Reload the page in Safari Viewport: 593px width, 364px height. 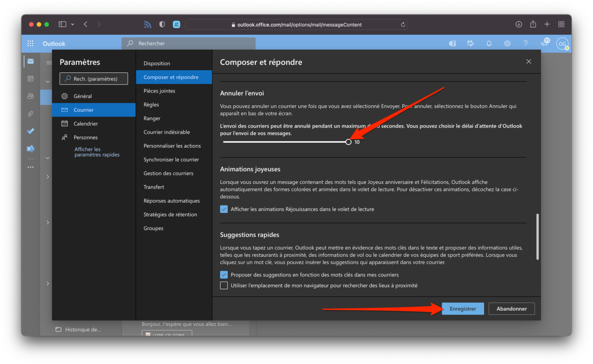403,24
